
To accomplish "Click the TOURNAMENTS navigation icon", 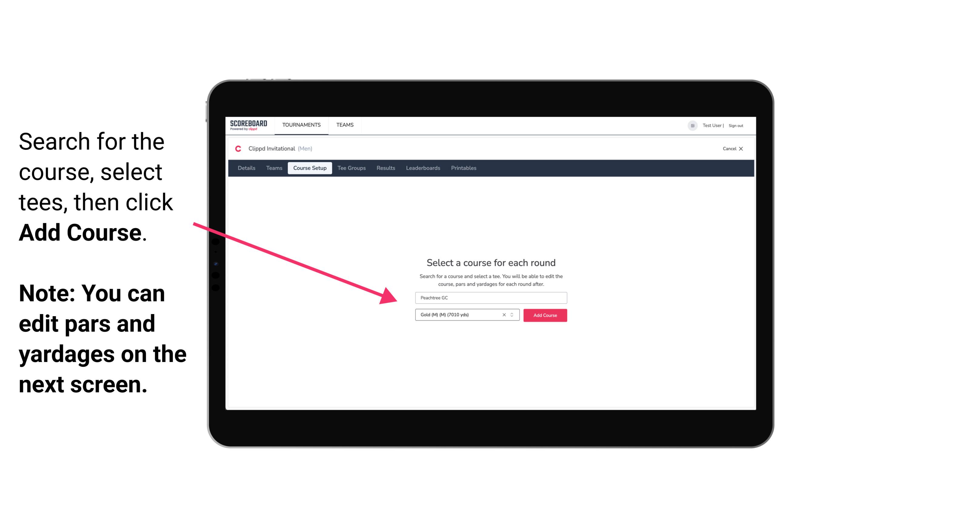I will coord(301,124).
